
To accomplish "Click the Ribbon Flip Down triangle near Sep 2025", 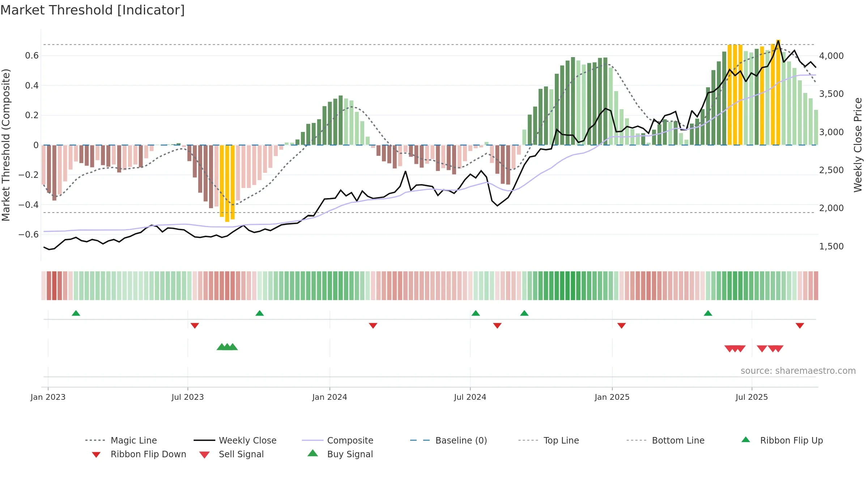I will click(800, 326).
